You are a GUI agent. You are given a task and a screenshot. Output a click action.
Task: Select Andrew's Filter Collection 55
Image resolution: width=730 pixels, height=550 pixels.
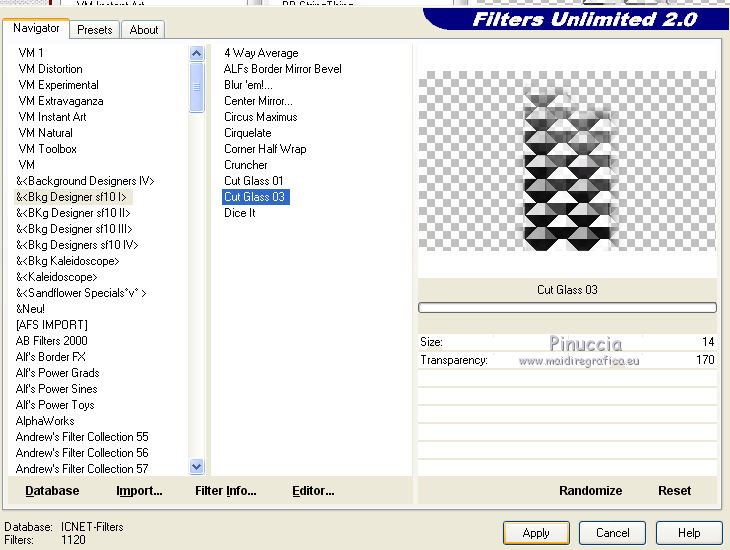[82, 437]
